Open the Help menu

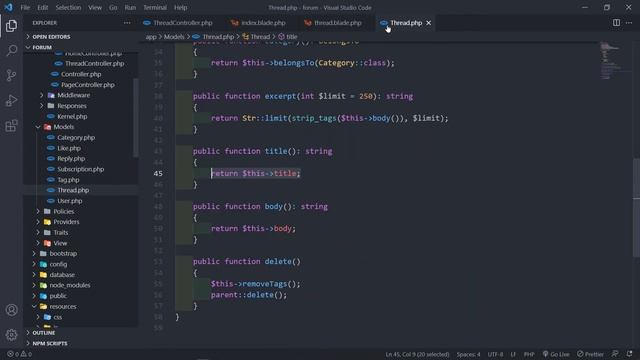coord(180,7)
